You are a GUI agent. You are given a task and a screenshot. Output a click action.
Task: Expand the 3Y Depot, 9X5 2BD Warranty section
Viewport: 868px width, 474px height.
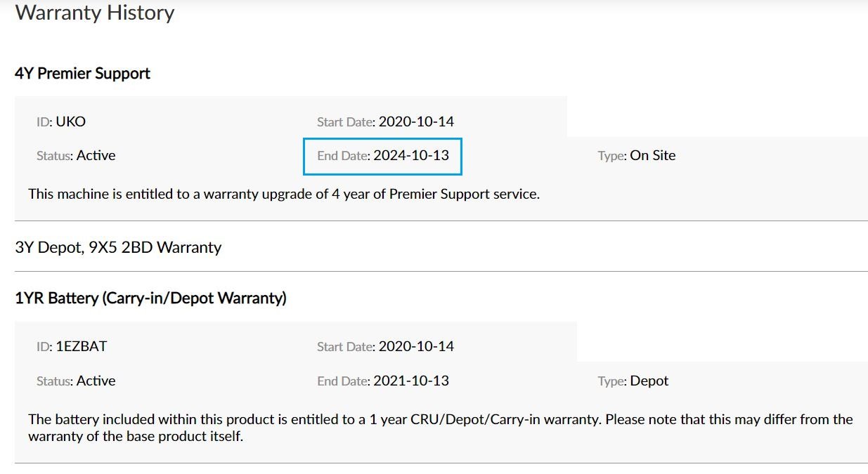tap(118, 247)
